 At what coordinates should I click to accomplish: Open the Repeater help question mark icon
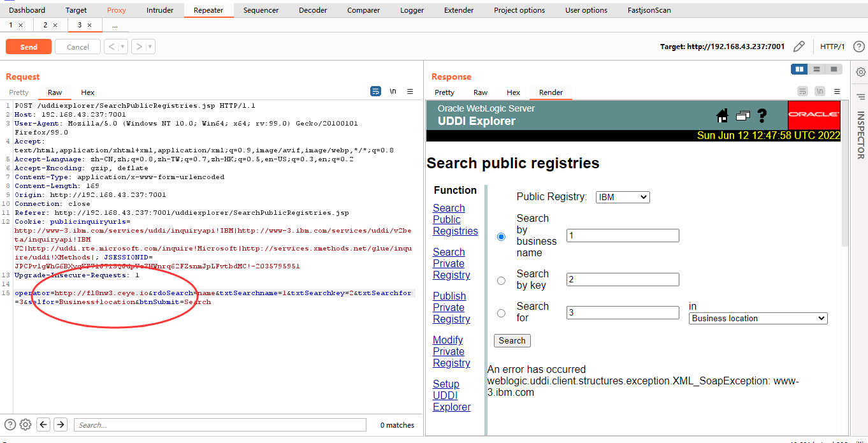(x=858, y=47)
